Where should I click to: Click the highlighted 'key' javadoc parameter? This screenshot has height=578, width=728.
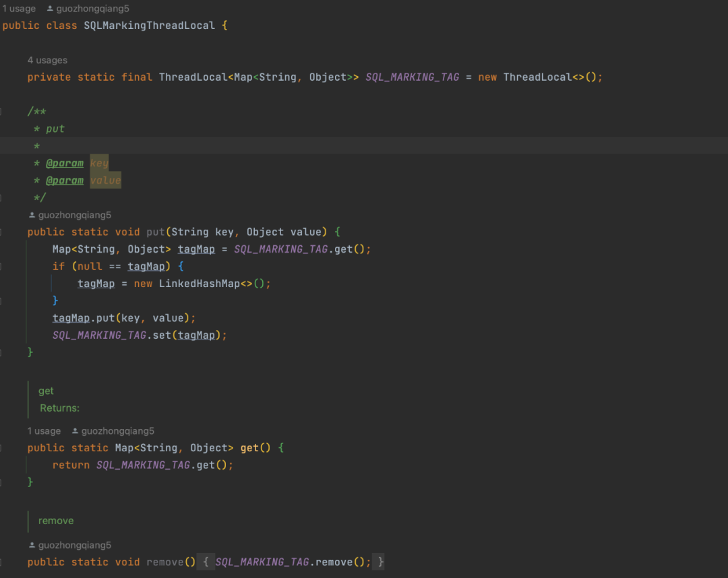tap(99, 163)
